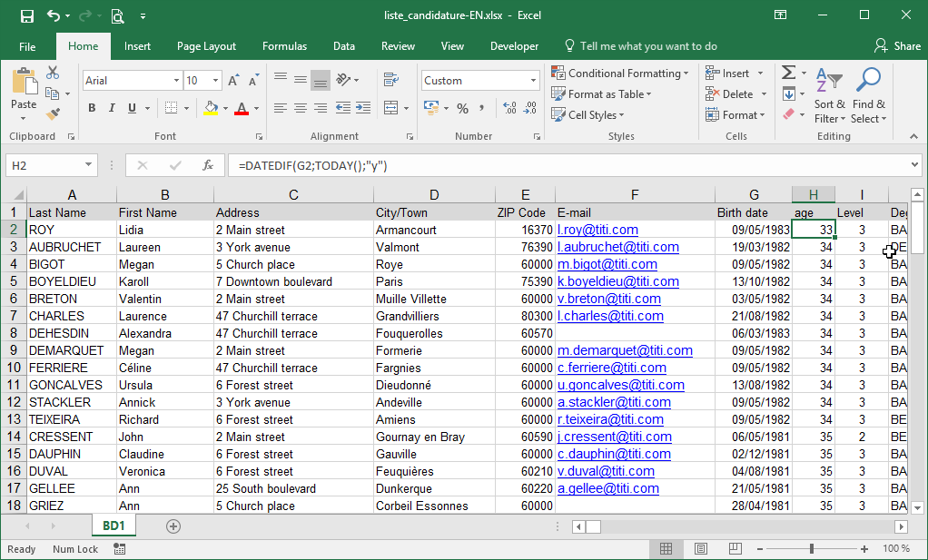Click the Share button
This screenshot has width=928, height=560.
click(897, 46)
